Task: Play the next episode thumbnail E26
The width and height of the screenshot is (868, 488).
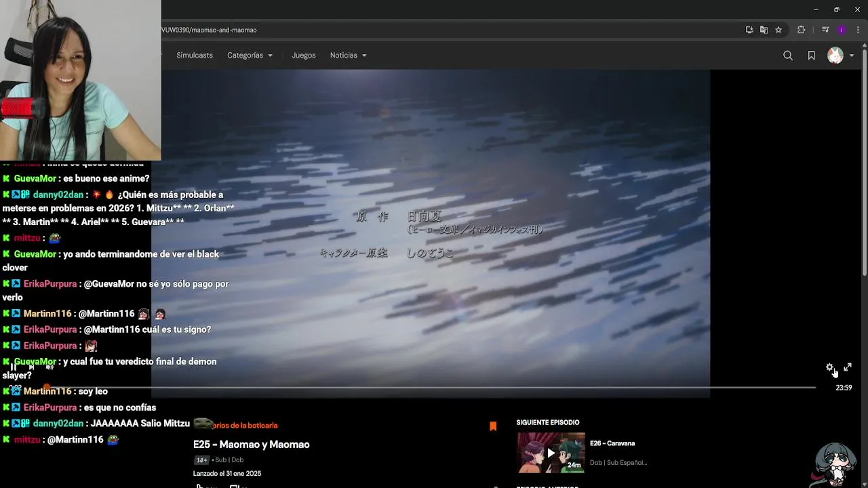Action: coord(551,452)
